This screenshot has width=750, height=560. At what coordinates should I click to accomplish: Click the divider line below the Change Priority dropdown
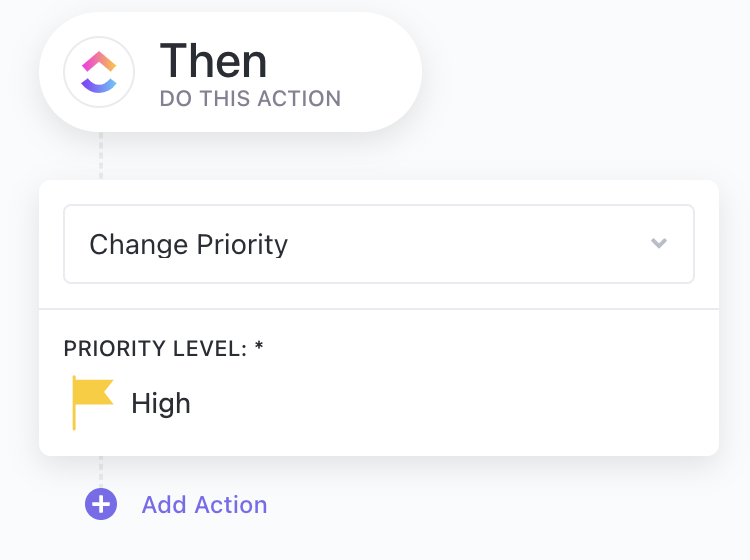(378, 309)
